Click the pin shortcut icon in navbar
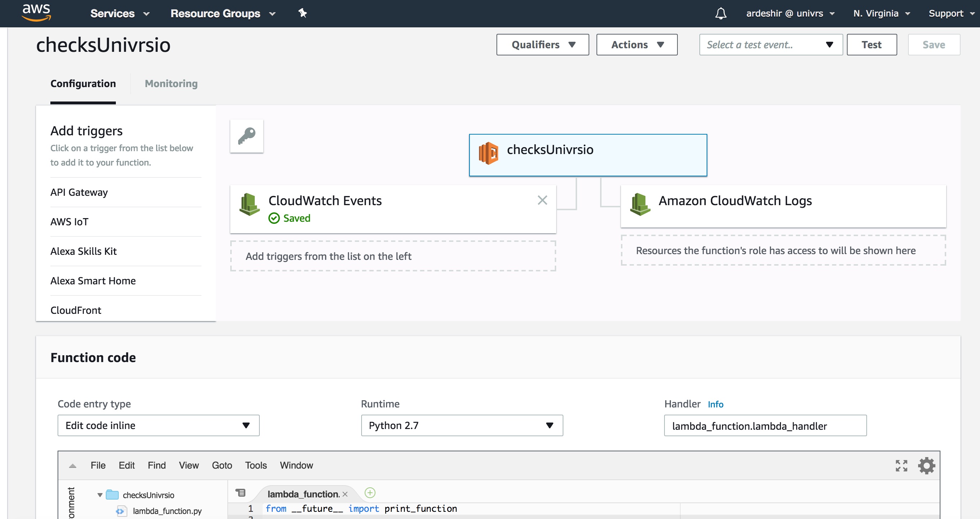The image size is (980, 519). 303,13
